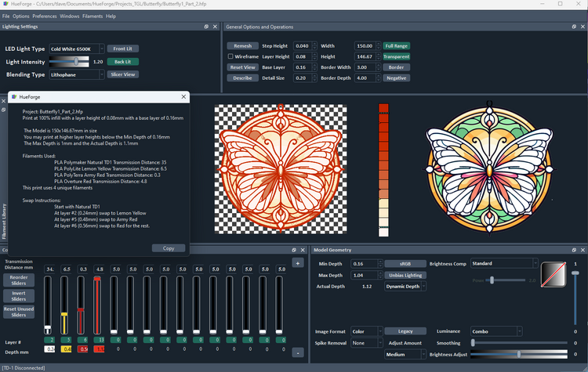The width and height of the screenshot is (588, 372).
Task: Toggle Slicer View mode
Action: click(x=122, y=74)
